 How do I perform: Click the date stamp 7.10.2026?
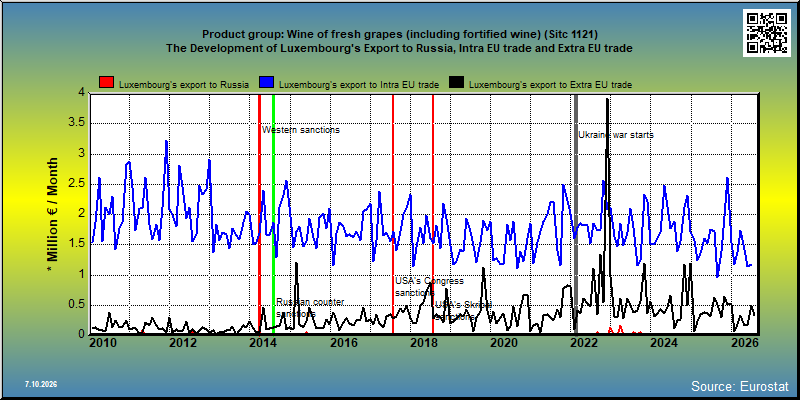point(41,384)
